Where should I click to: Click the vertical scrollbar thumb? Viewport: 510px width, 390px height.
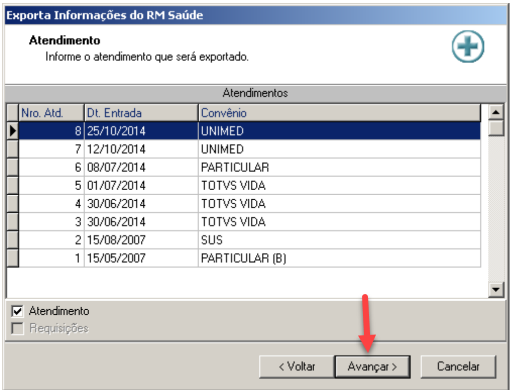(x=496, y=128)
